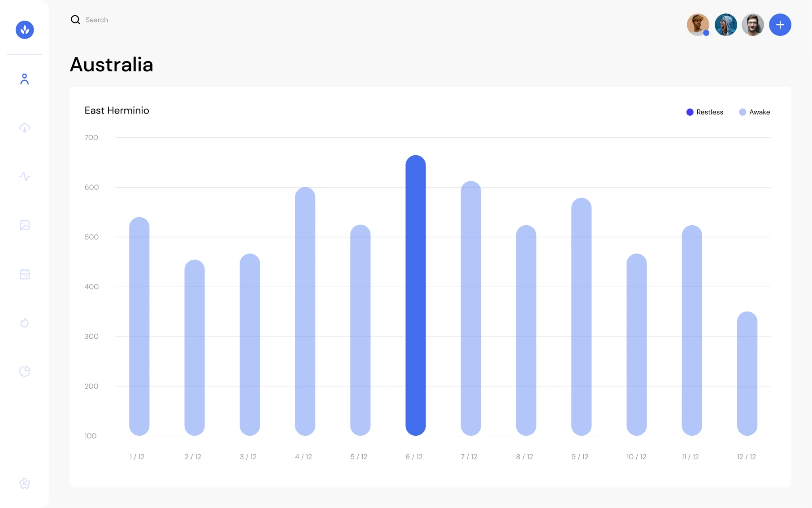Select the bearded glasses user avatar
Screen dimensions: 812x508
752,25
